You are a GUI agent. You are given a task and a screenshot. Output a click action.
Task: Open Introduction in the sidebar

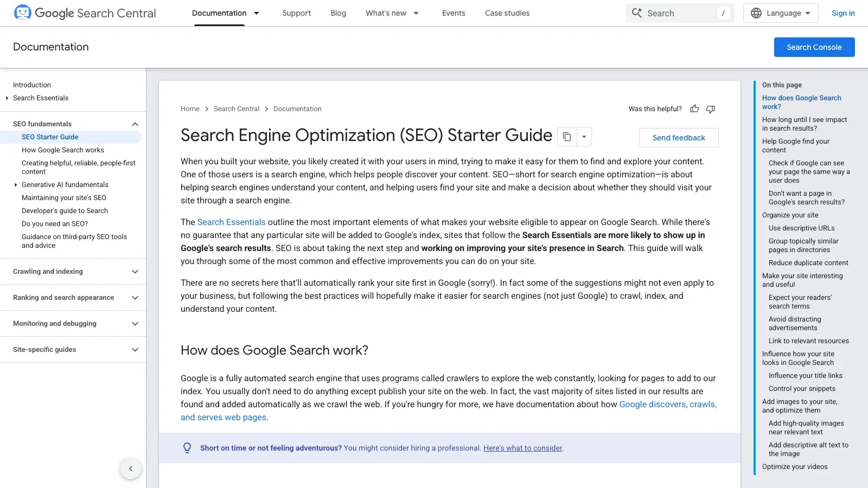(32, 85)
